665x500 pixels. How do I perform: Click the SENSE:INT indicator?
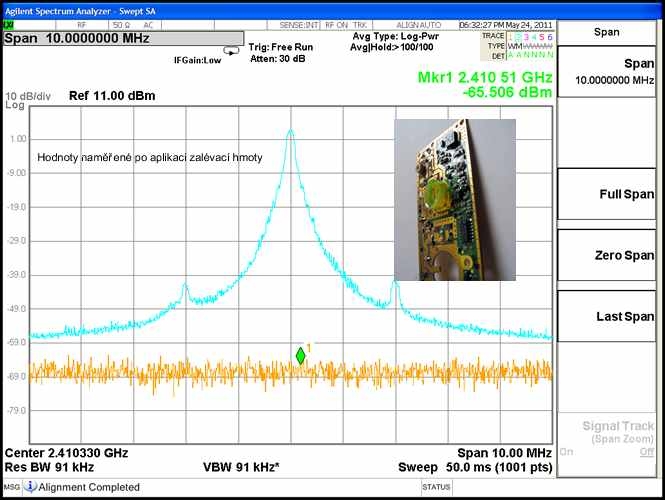pos(299,25)
